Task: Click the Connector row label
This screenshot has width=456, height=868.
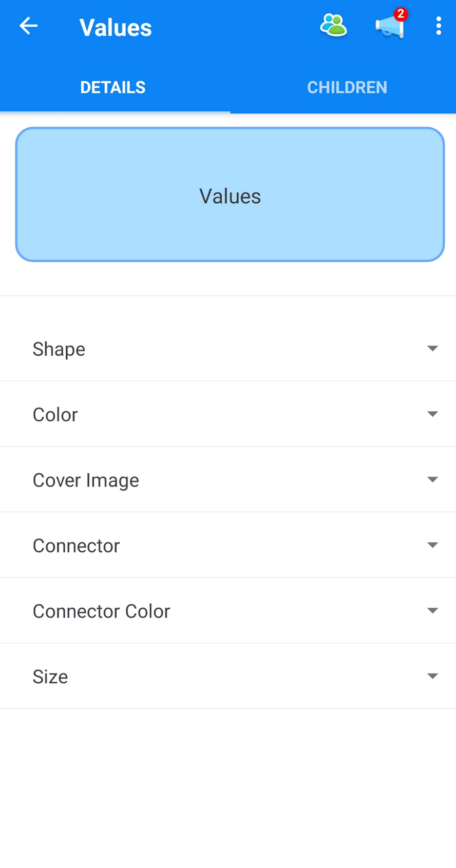Action: (x=76, y=545)
